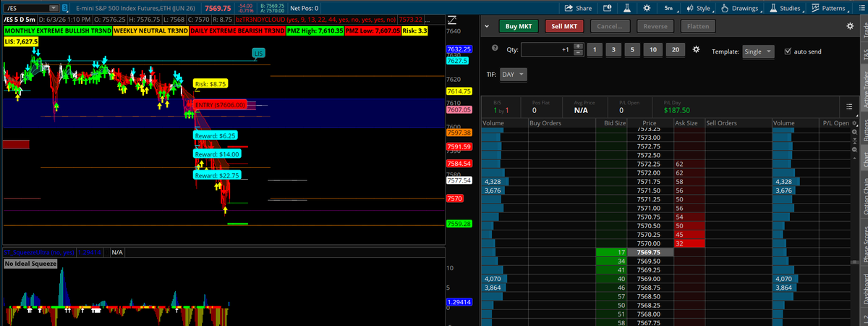Set quantity preset to 5

click(633, 50)
